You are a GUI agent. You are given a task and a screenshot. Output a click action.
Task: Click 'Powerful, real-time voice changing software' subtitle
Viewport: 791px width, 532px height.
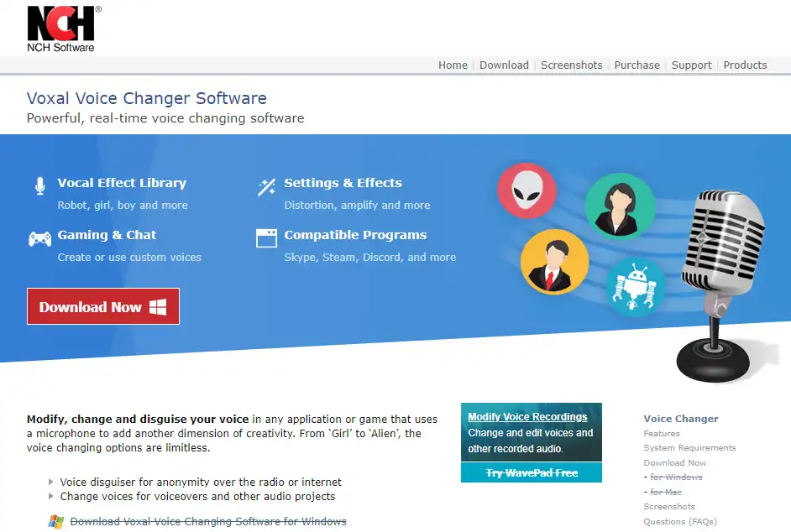pos(165,118)
